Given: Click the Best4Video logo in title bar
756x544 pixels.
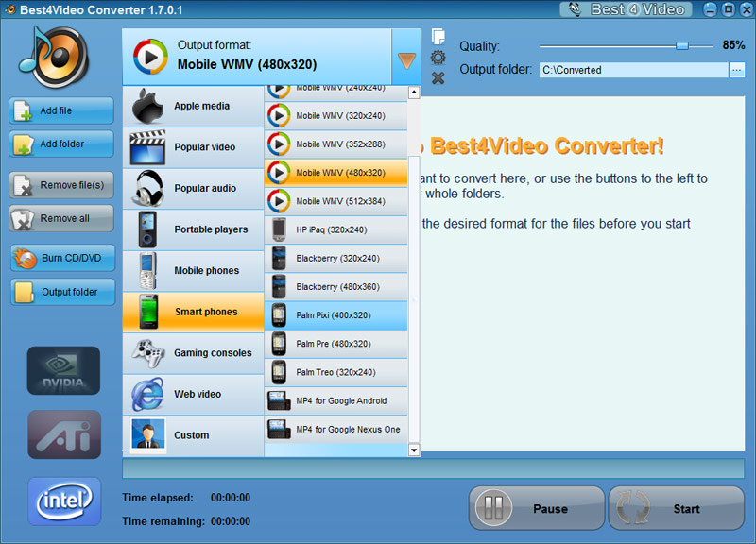Looking at the screenshot, I should (x=626, y=9).
